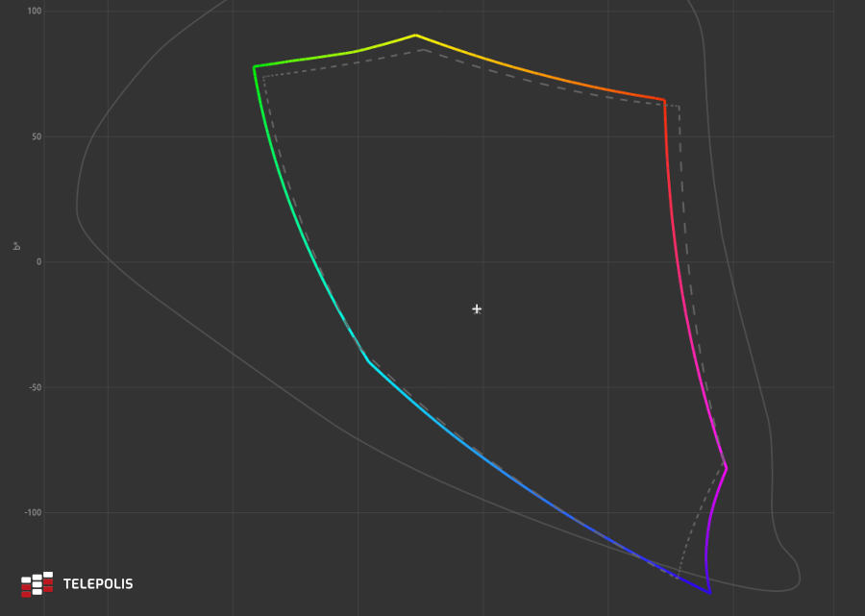Click the blue bottom corner of the gamut
Screen dimensions: 865x616
[x=710, y=593]
